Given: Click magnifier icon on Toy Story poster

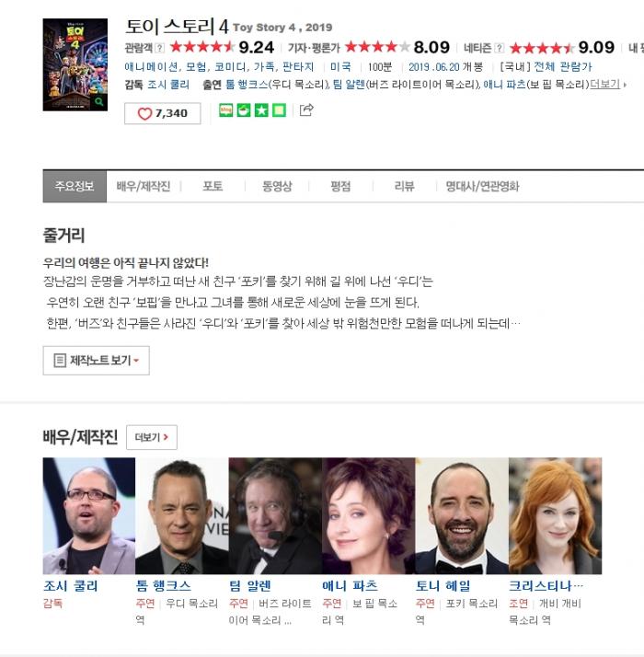Looking at the screenshot, I should coord(99,101).
